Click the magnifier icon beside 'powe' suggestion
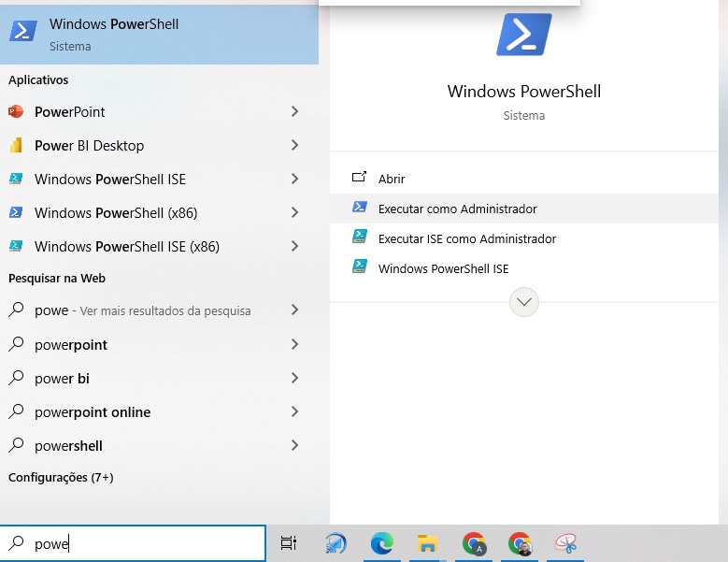 pyautogui.click(x=16, y=310)
